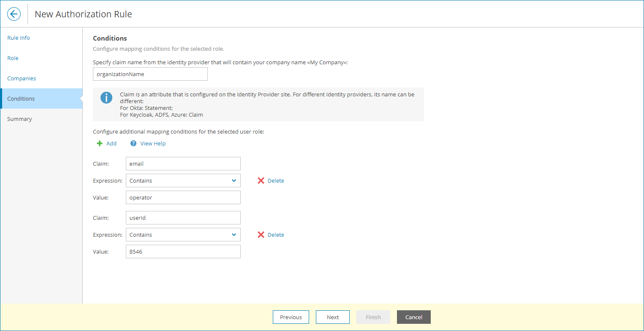Click the organizationName claim name field
Viewport: 644px width, 331px height.
(x=150, y=74)
